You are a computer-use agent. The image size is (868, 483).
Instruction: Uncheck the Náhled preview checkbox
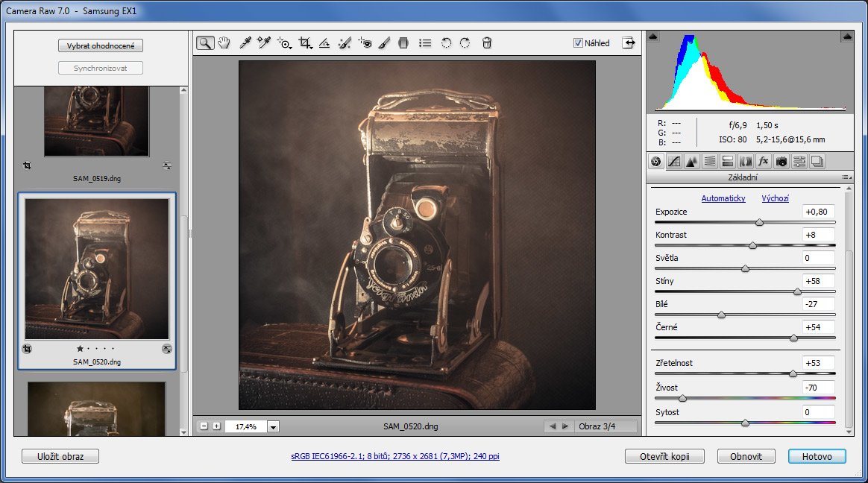(578, 43)
